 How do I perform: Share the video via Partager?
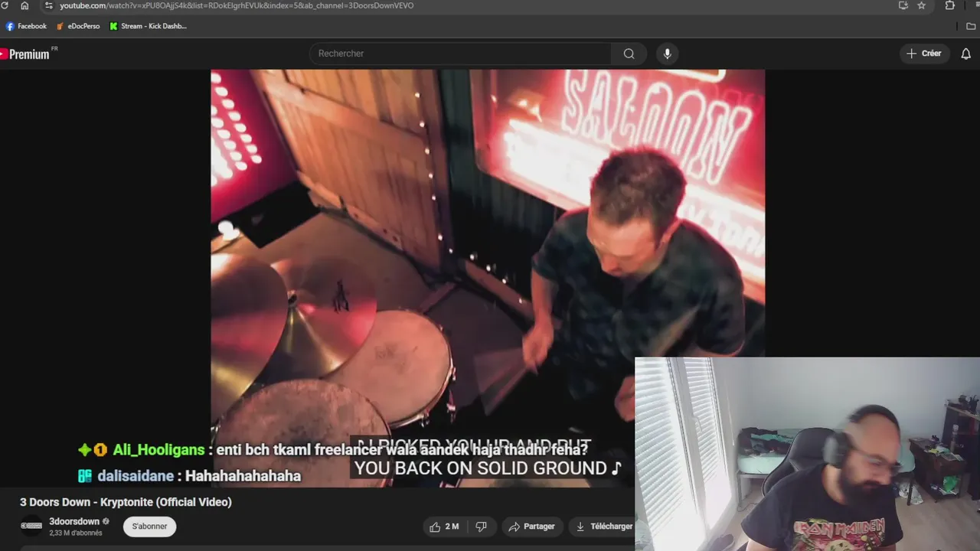(532, 527)
